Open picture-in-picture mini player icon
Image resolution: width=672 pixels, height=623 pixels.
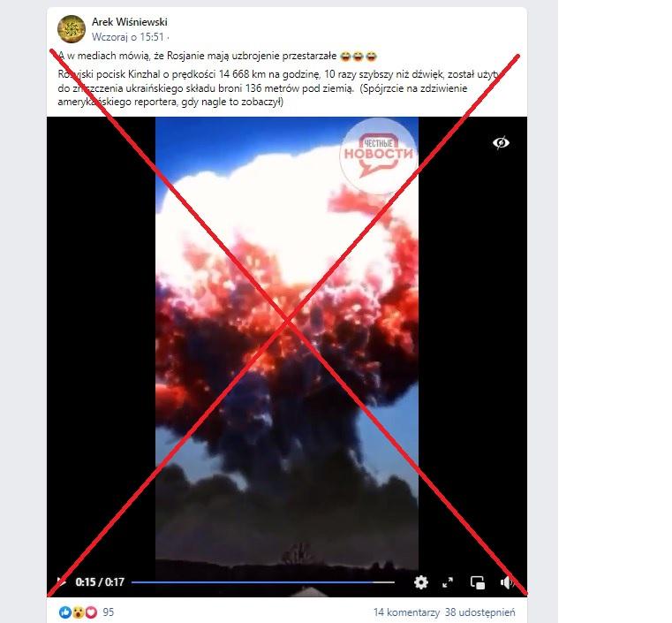[478, 582]
